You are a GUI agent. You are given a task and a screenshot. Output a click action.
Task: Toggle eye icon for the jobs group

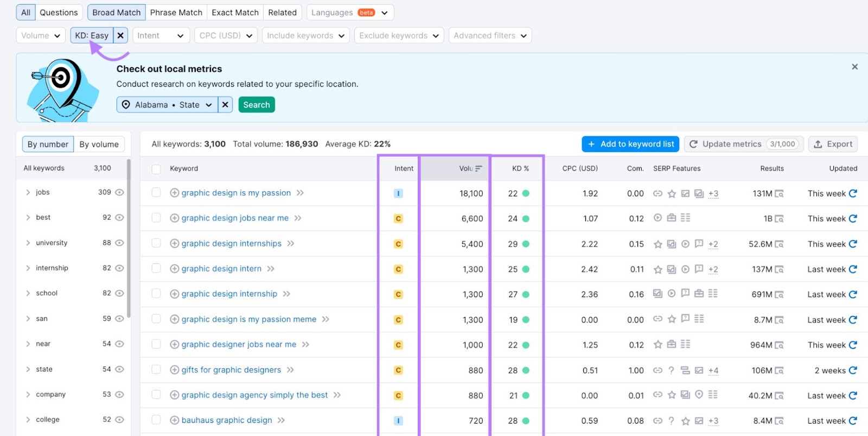click(120, 192)
